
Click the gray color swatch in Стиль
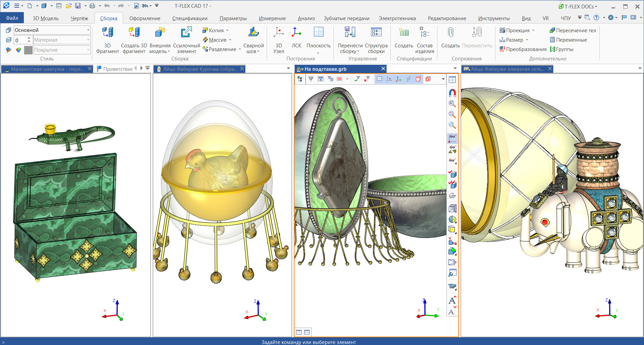(x=29, y=50)
